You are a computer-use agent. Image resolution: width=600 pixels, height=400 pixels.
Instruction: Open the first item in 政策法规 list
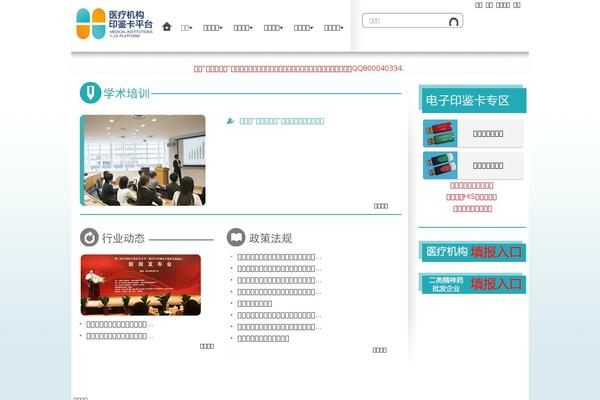pyautogui.click(x=279, y=257)
